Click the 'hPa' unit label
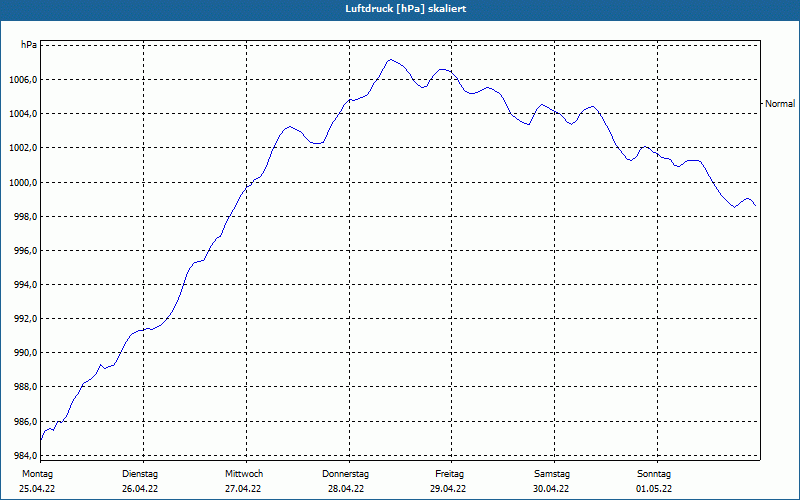The image size is (800, 500). point(29,45)
